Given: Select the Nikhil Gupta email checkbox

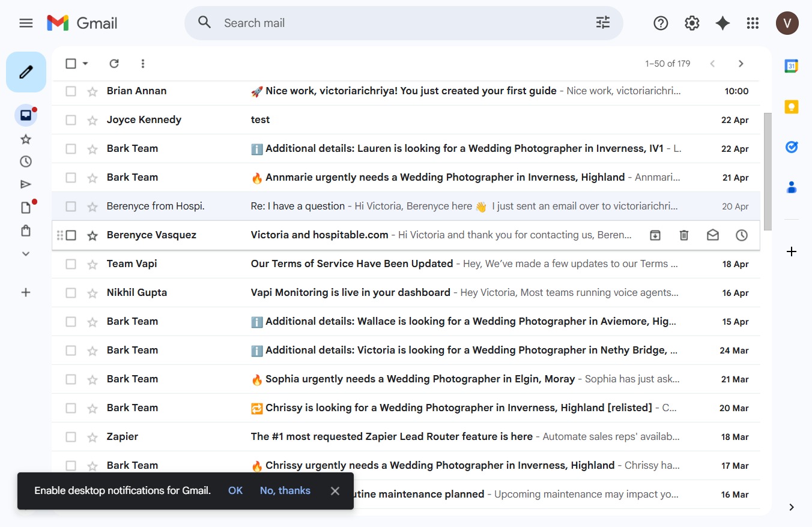Looking at the screenshot, I should (x=71, y=293).
